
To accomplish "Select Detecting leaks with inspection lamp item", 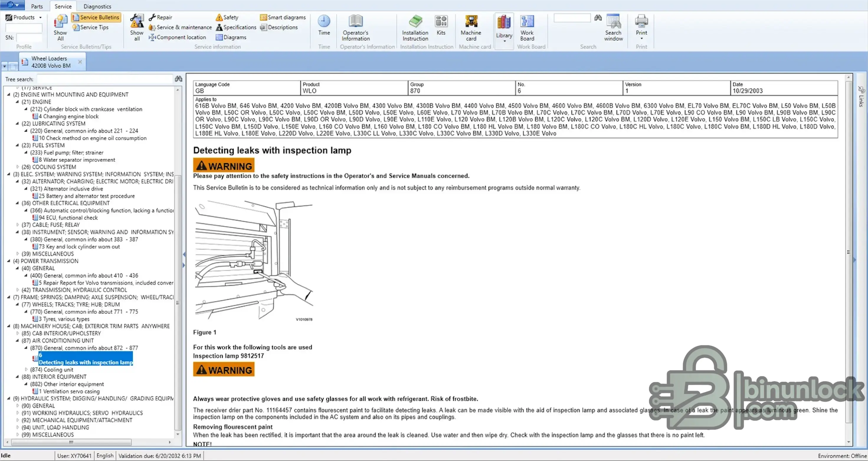I will (86, 359).
